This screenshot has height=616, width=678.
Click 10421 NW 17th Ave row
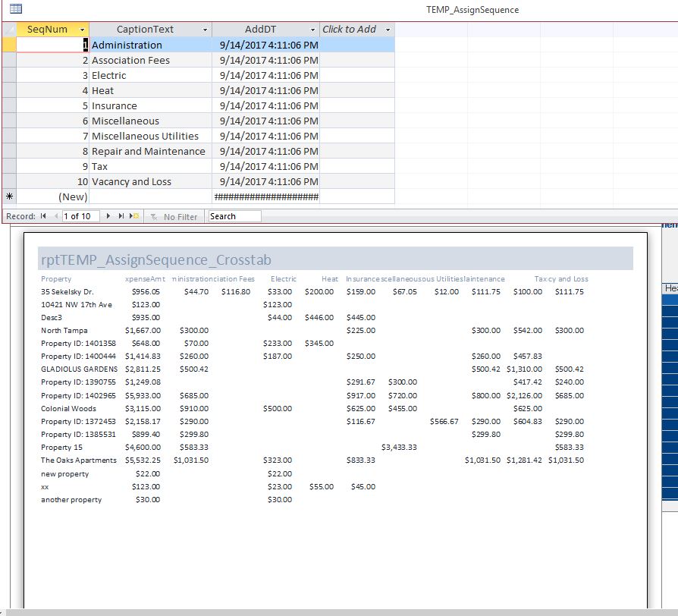[x=77, y=304]
